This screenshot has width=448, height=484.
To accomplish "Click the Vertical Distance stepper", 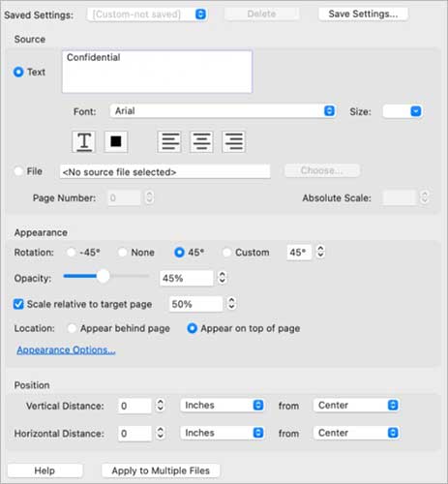I will 161,405.
